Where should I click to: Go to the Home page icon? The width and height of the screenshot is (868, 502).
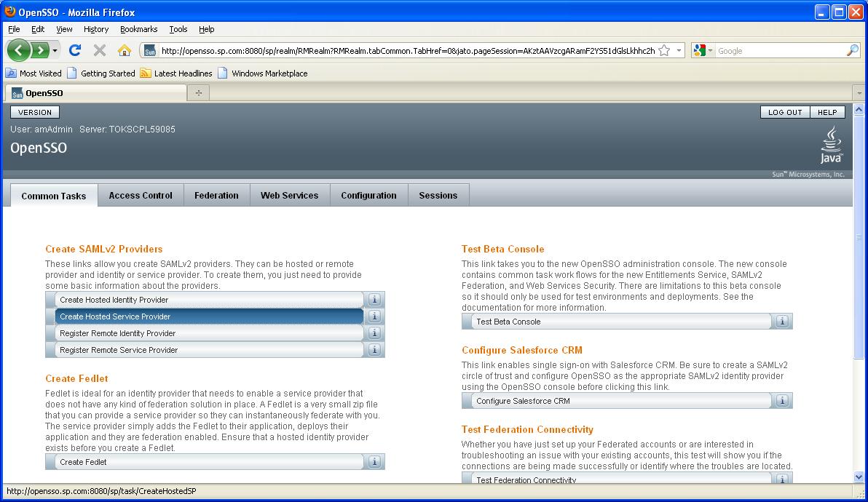[x=124, y=51]
